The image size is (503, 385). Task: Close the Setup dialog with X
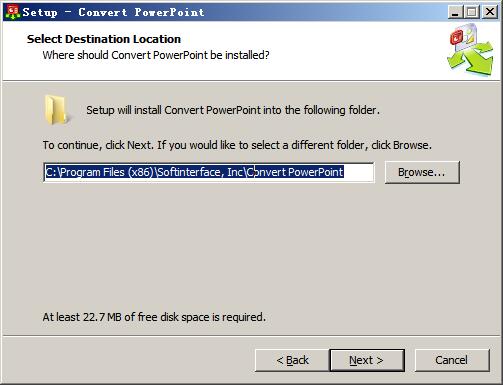(x=490, y=12)
